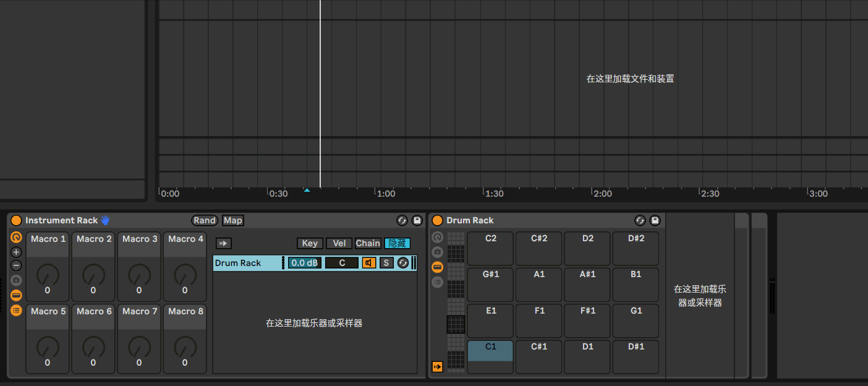Switch to the Key zone tab
The image size is (868, 386).
click(309, 243)
